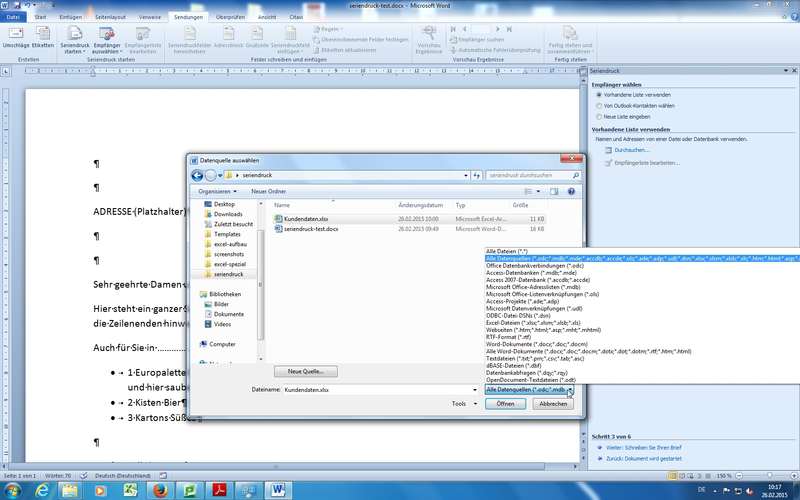Viewport: 800px width, 500px height.
Task: Click the 'Neue Quelle...' button
Action: pyautogui.click(x=305, y=370)
